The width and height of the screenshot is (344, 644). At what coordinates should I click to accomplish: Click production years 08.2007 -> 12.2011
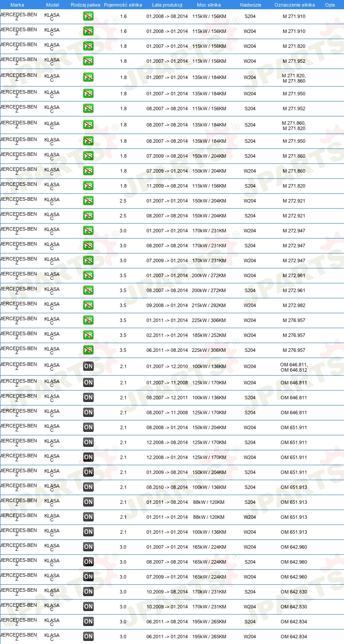coord(167,398)
